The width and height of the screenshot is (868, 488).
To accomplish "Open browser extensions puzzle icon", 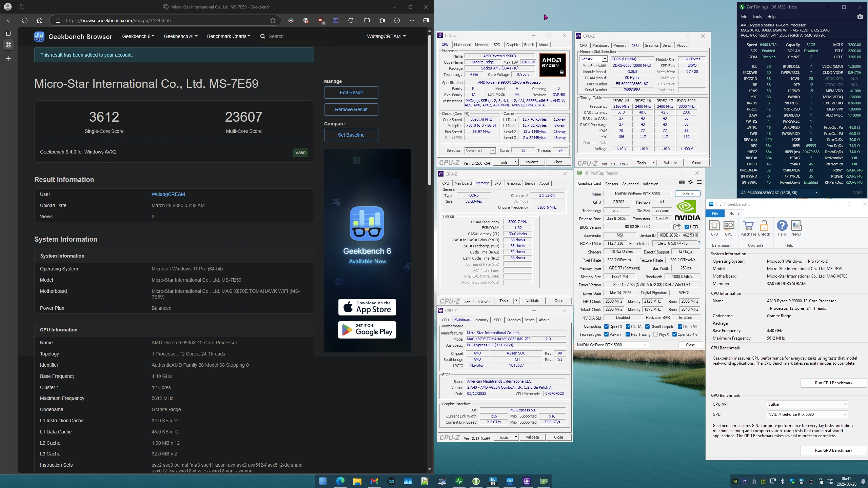I will 351,20.
